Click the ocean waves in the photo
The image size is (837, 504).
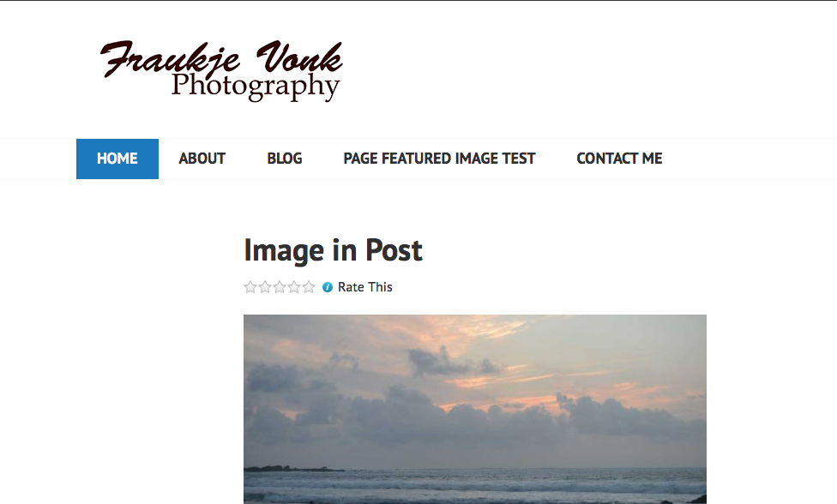[x=475, y=485]
